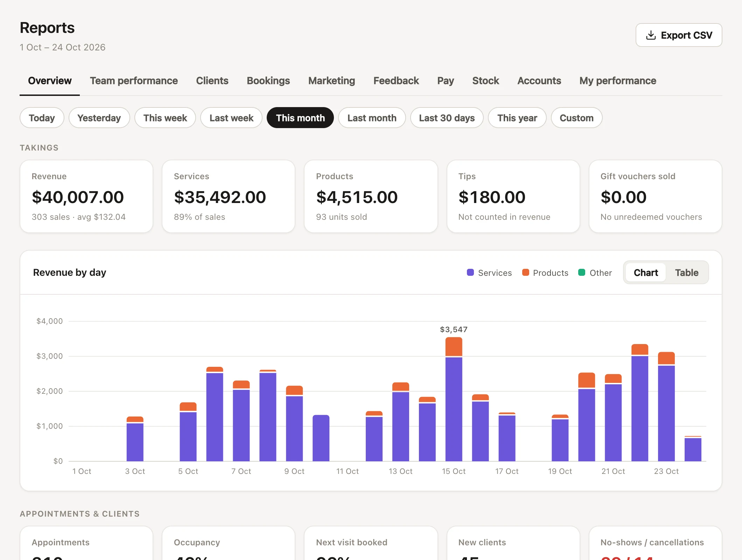
Task: Click the No-shows / cancellations label
Action: click(x=652, y=542)
